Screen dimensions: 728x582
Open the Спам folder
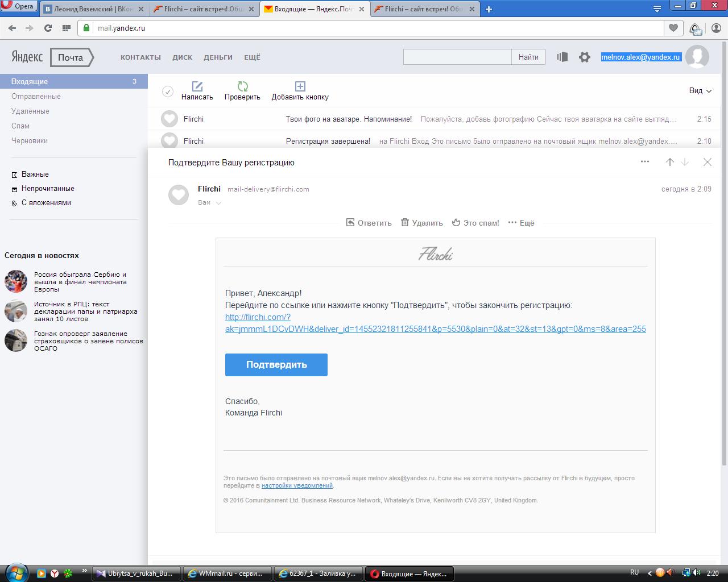pos(20,126)
